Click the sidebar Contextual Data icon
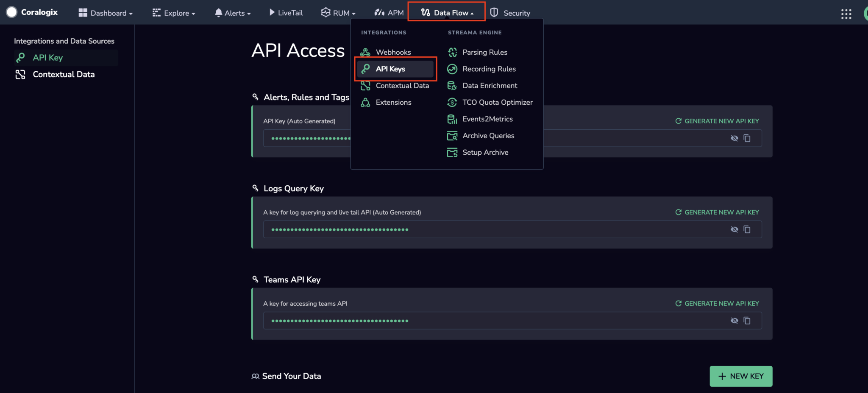868x393 pixels. (x=20, y=75)
